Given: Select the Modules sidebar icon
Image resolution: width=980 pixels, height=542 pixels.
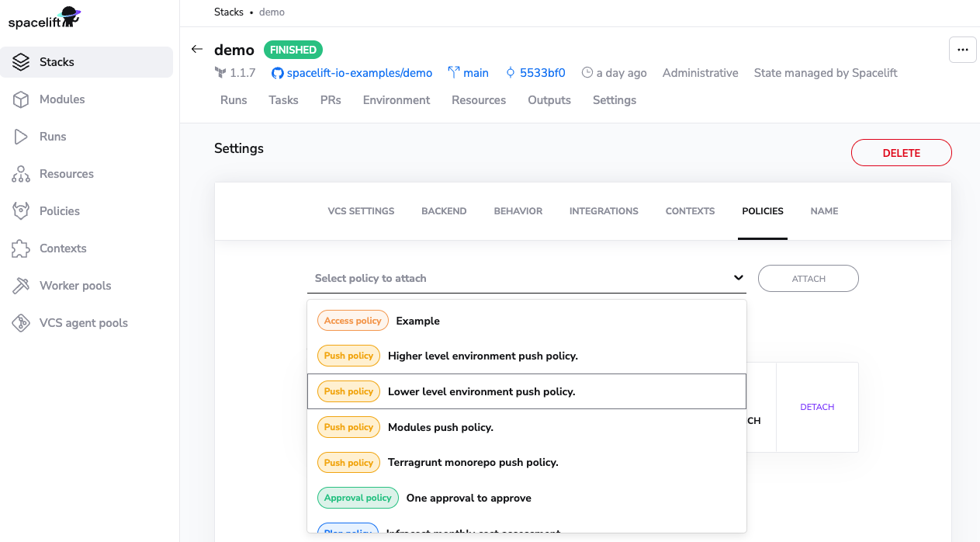Looking at the screenshot, I should (62, 99).
